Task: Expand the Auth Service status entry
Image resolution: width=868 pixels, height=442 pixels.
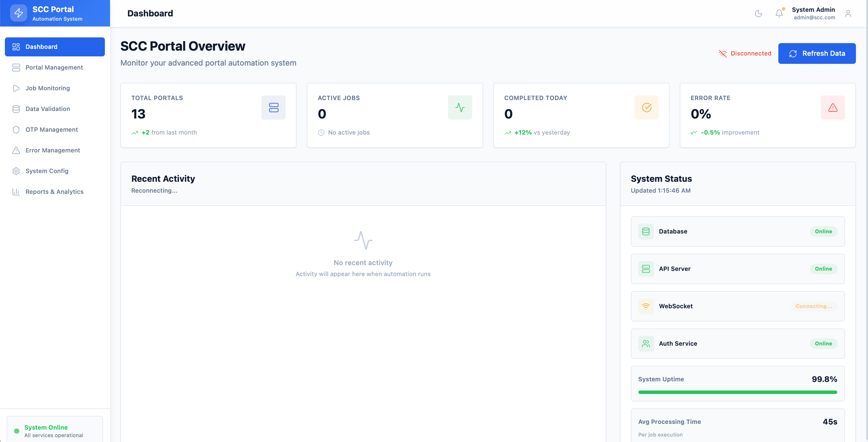Action: coord(738,344)
